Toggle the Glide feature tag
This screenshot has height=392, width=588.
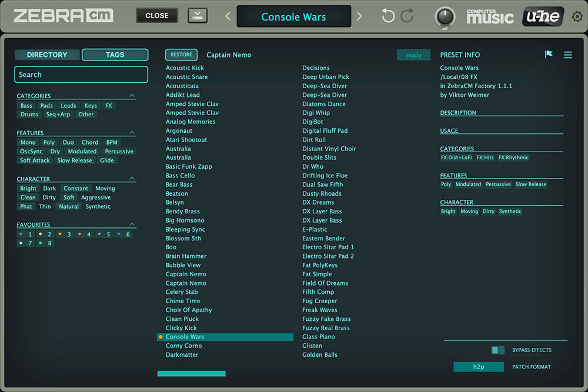pyautogui.click(x=107, y=160)
